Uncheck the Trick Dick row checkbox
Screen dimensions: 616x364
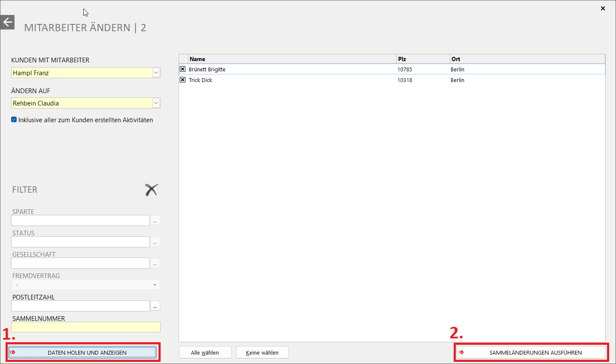pyautogui.click(x=183, y=80)
